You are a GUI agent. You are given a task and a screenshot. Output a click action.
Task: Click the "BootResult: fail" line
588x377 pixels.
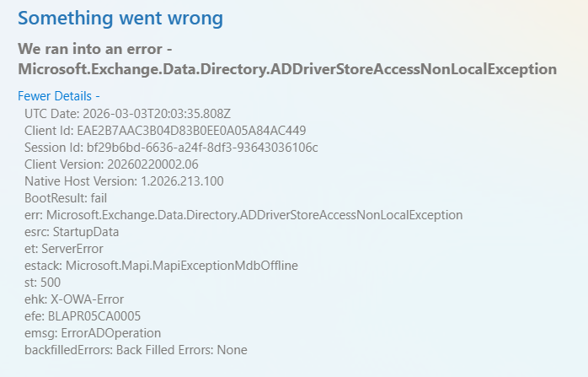coord(66,197)
